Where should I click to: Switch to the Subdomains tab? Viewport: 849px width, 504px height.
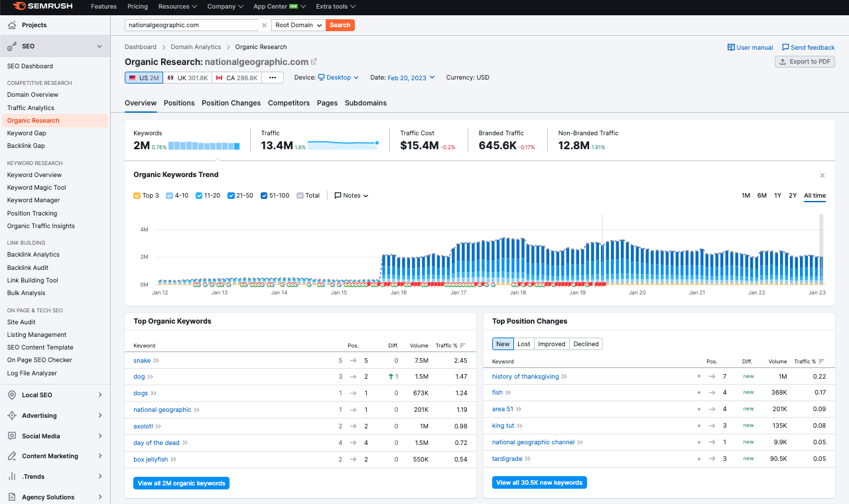click(365, 103)
